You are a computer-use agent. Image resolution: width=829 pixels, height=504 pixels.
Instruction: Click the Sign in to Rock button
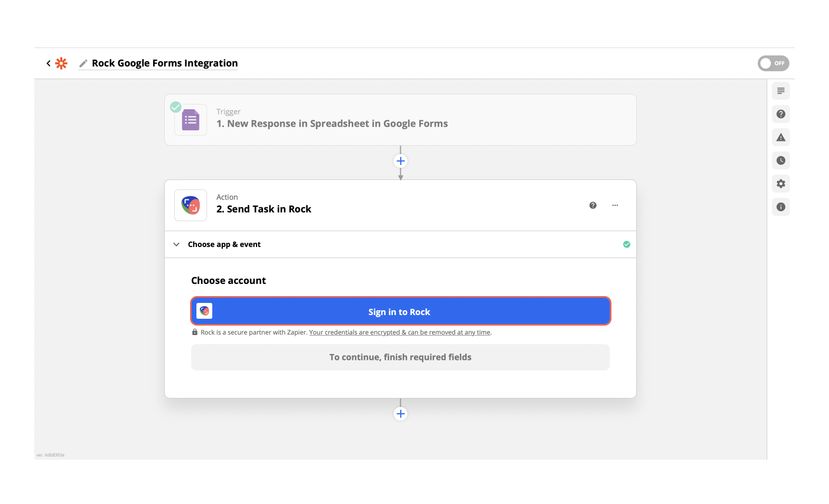(x=400, y=311)
